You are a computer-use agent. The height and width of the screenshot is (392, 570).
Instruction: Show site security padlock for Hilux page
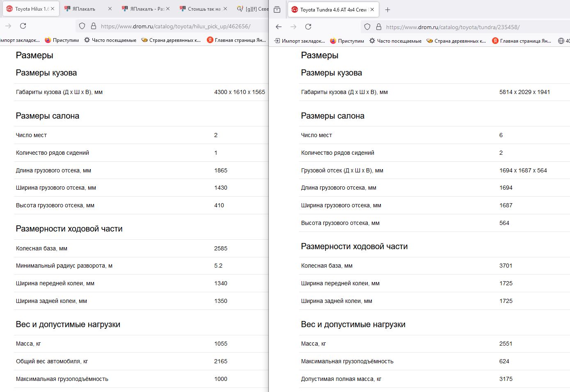[x=94, y=26]
